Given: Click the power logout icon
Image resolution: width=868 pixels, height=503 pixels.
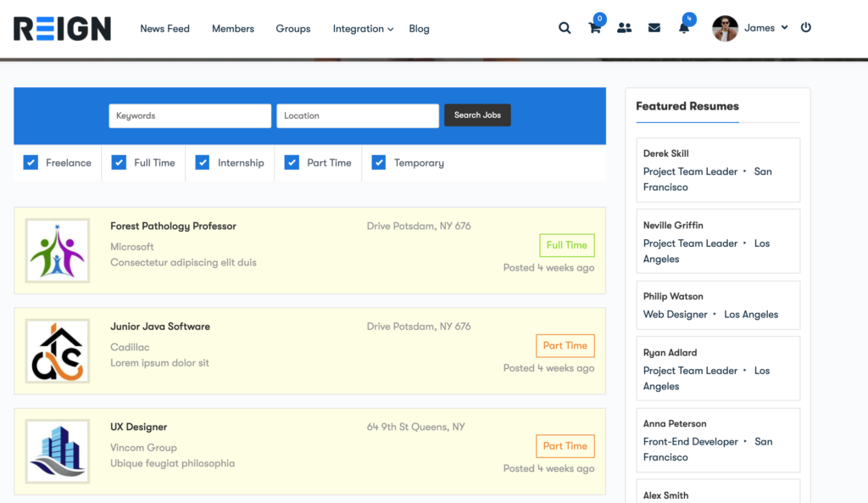Looking at the screenshot, I should tap(806, 27).
